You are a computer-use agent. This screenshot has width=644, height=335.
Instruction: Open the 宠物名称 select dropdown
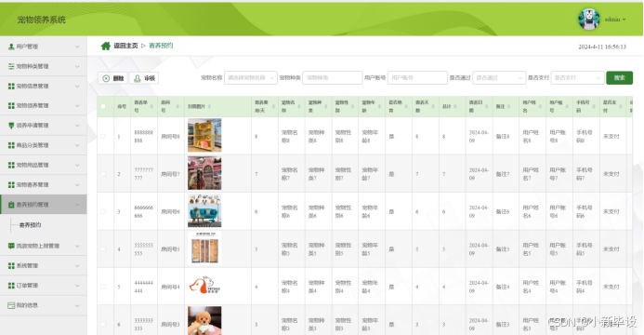[x=251, y=77]
